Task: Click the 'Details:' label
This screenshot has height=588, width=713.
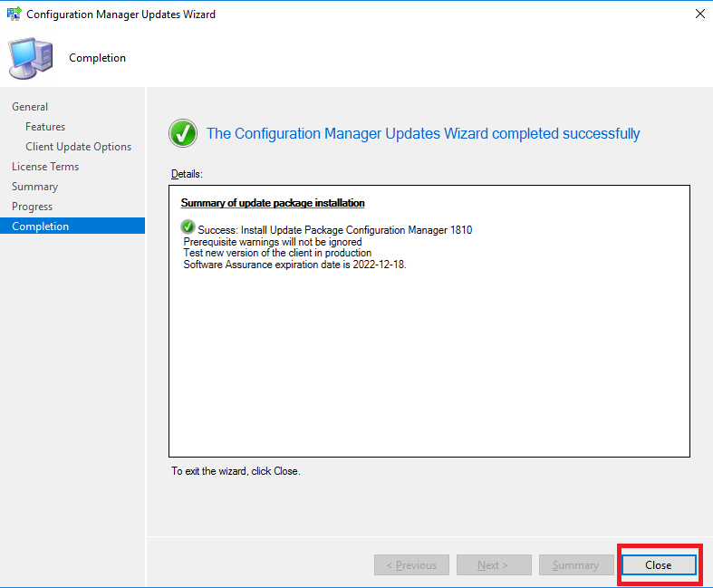Action: 187,174
